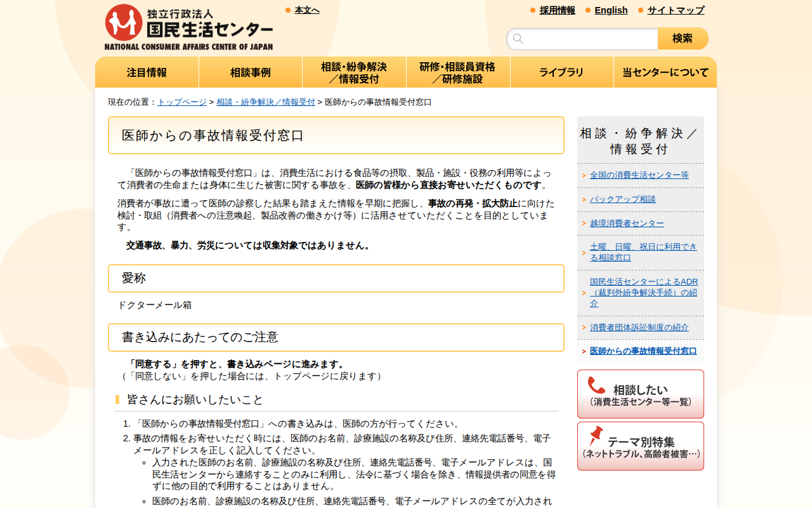The width and height of the screenshot is (812, 508).
Task: Click breadcrumb link 相談・紛争解決／情報受付
Action: point(266,102)
